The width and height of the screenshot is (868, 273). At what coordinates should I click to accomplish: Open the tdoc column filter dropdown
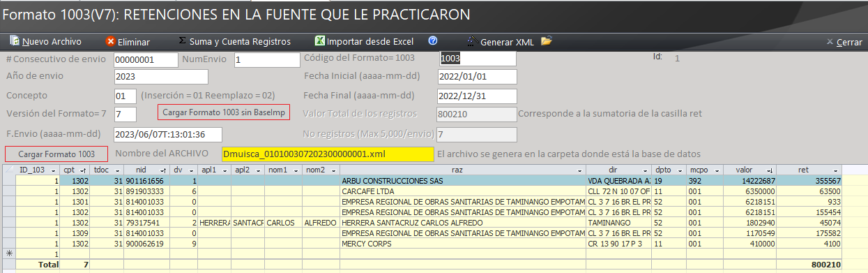[116, 170]
